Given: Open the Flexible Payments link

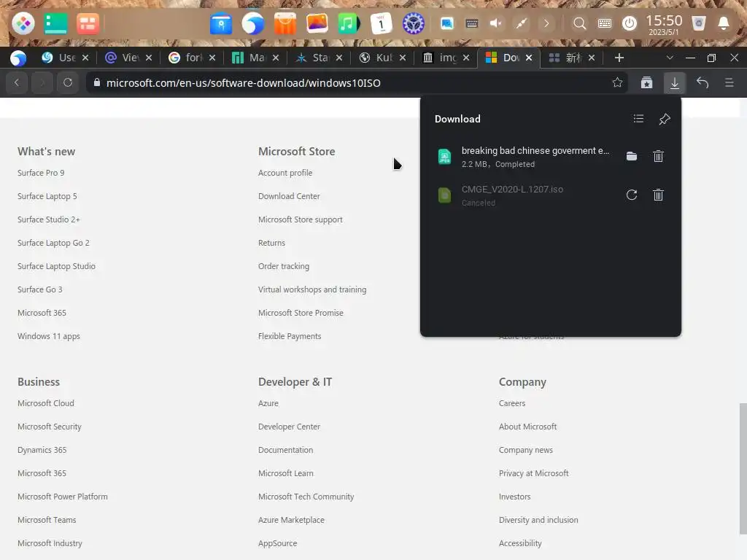Looking at the screenshot, I should (289, 336).
